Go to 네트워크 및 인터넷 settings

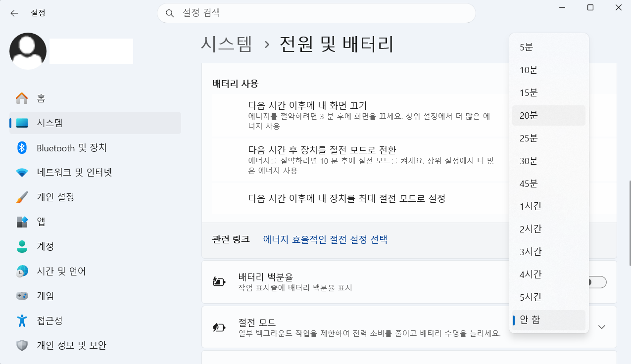point(95,173)
